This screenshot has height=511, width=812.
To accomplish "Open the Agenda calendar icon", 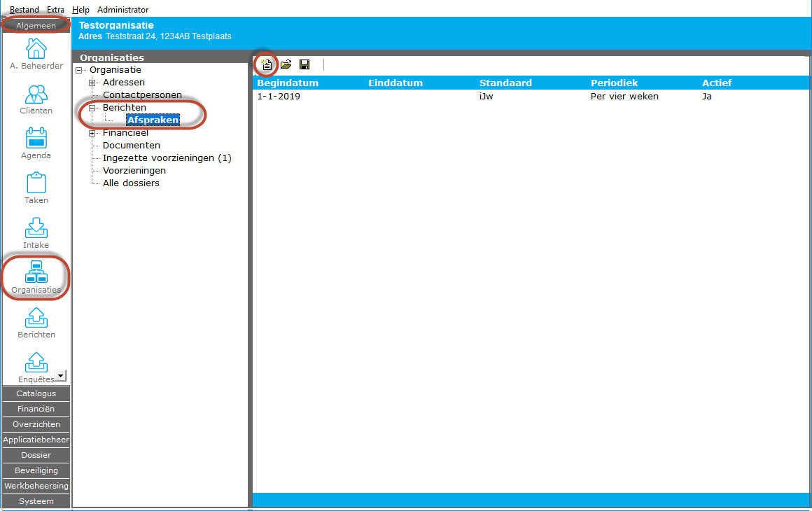I will click(36, 139).
